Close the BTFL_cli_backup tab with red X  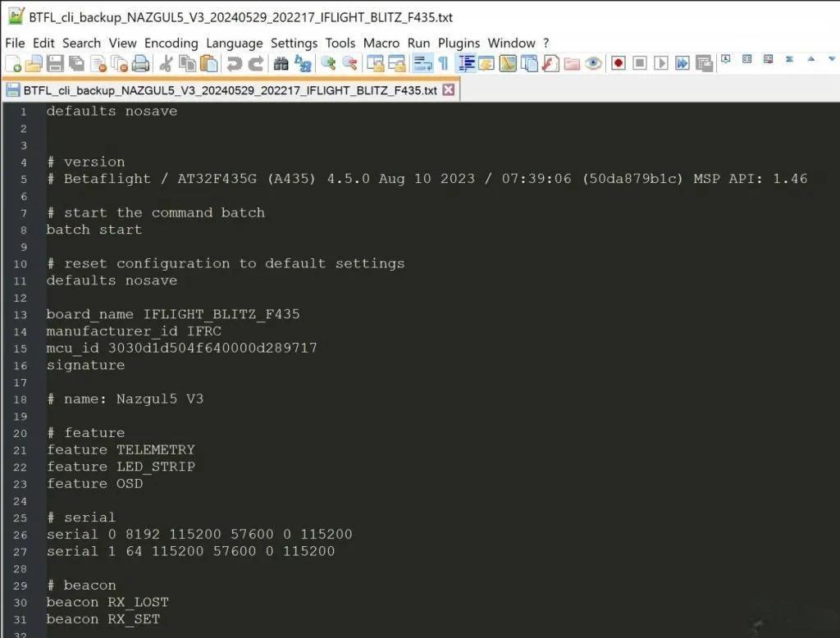click(449, 89)
